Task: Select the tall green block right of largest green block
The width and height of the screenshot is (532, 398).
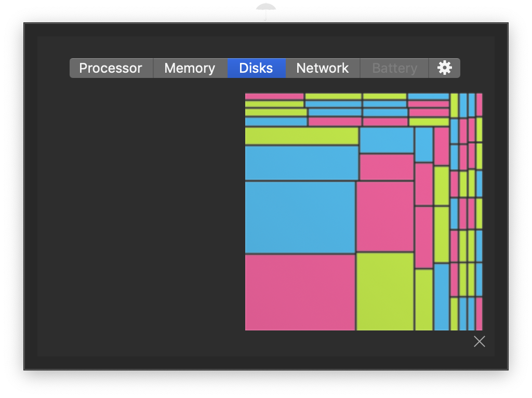Action: (424, 300)
